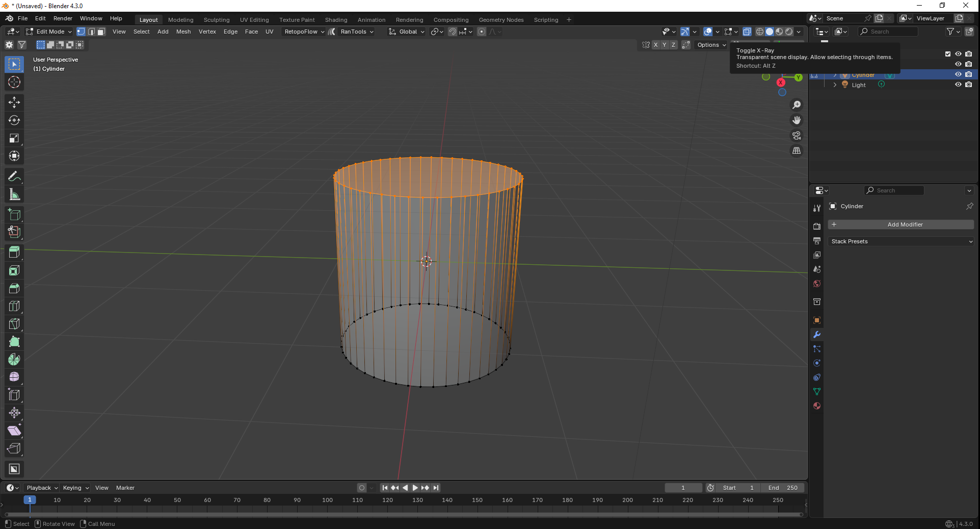Screen dimensions: 980x529
Task: Enable face select mode
Action: pos(101,32)
